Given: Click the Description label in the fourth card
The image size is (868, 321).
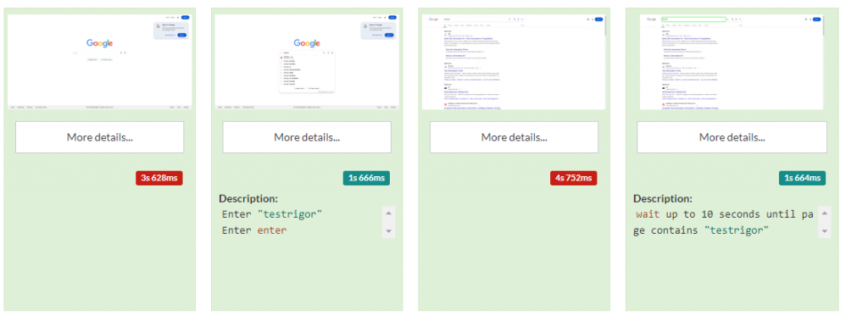Looking at the screenshot, I should click(663, 199).
